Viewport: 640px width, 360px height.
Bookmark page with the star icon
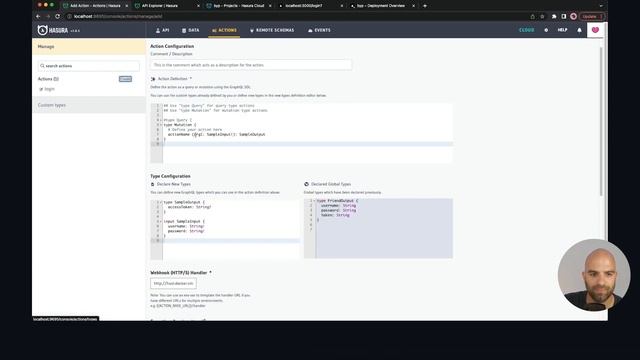[x=542, y=16]
